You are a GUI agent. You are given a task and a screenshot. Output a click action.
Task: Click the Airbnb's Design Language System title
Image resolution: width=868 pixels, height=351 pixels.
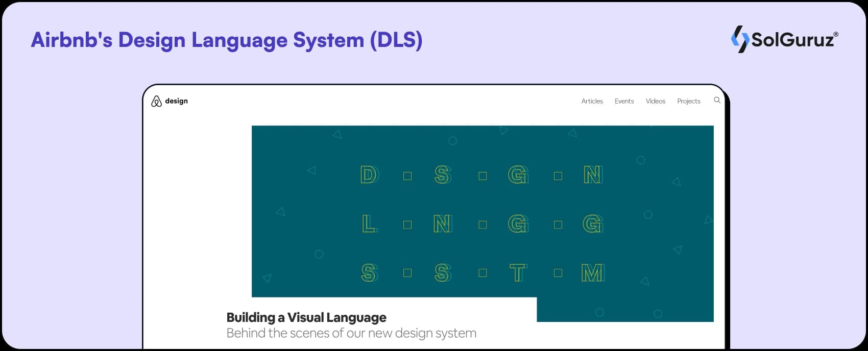pyautogui.click(x=227, y=40)
